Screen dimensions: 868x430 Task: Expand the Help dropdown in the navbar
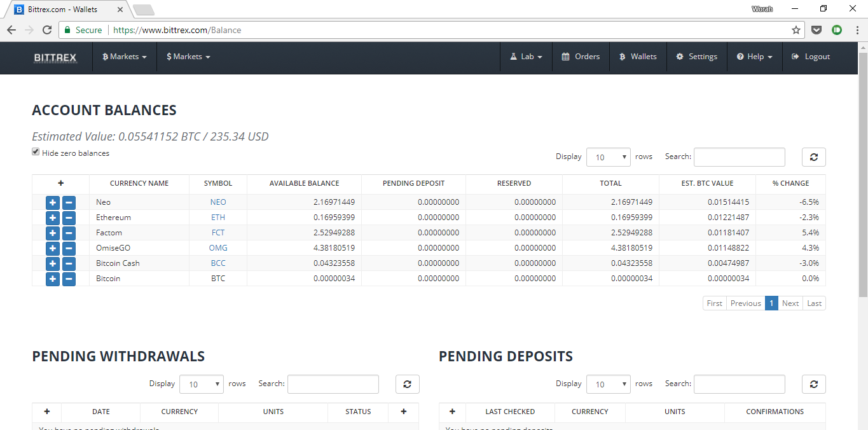[754, 57]
